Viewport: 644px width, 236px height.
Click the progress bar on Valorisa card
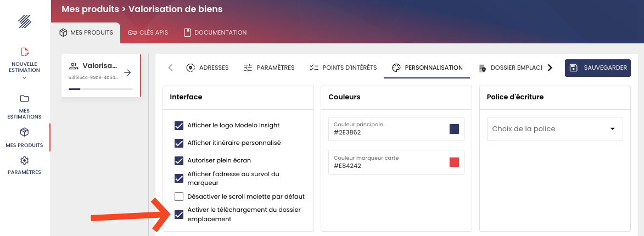point(100,89)
